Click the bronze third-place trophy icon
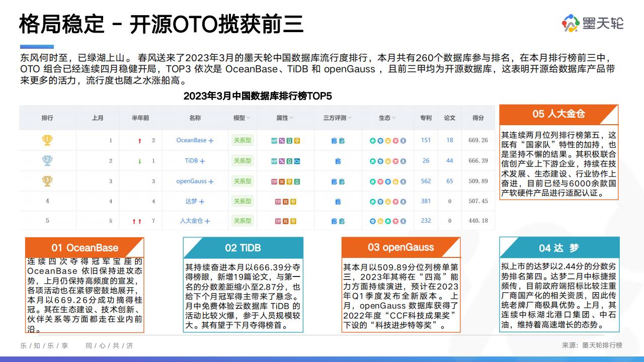This screenshot has height=362, width=644. coord(47,180)
